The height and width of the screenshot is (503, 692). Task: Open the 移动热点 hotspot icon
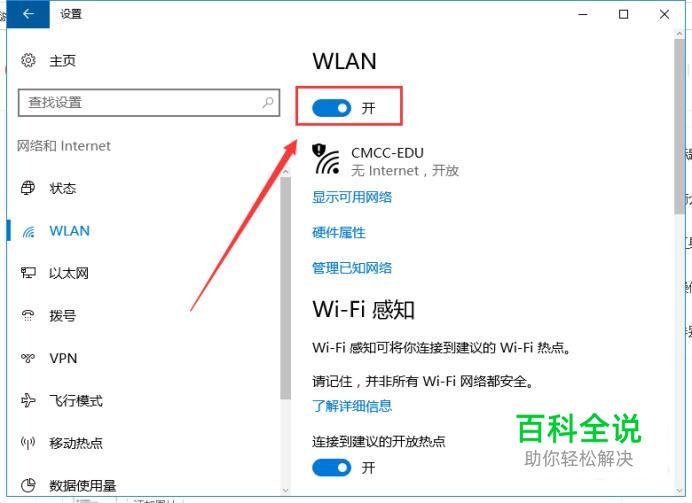pyautogui.click(x=28, y=443)
